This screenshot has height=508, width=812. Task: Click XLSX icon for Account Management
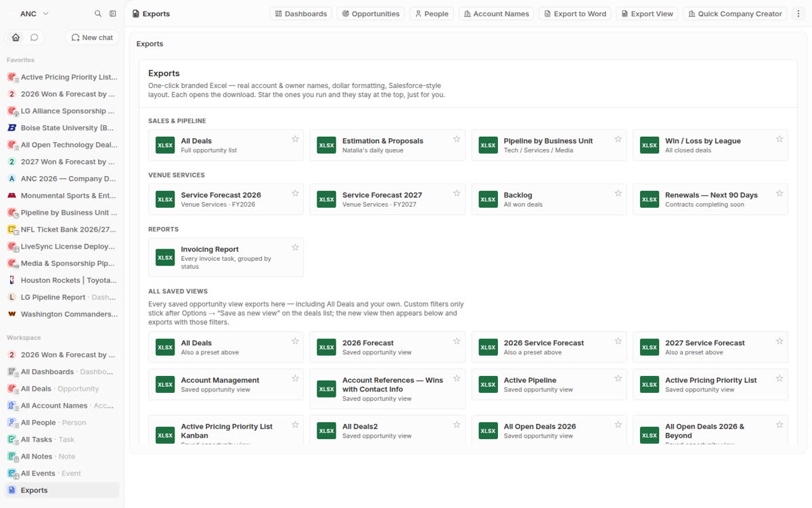pyautogui.click(x=165, y=384)
